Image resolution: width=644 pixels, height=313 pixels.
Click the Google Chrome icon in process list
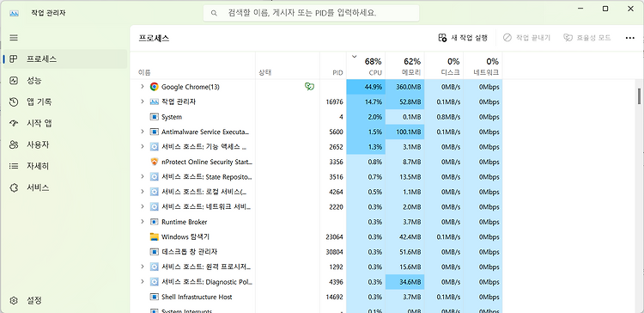(154, 87)
